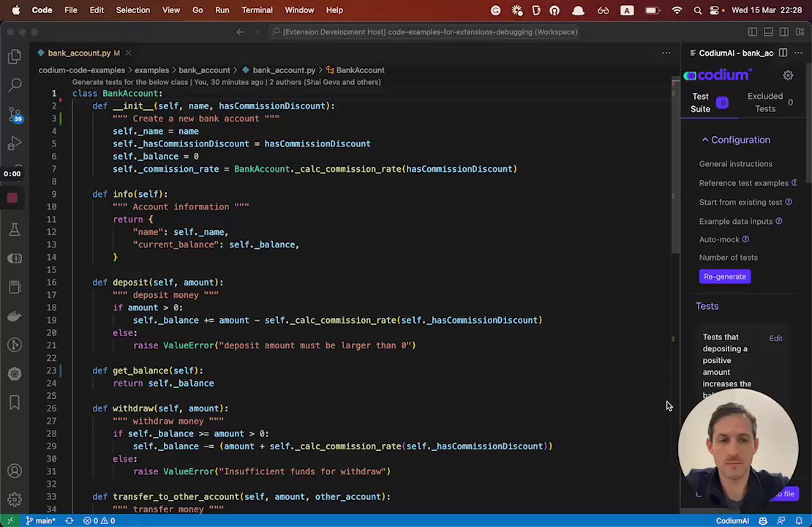
Task: Click line 9 def info in editor
Action: 130,194
